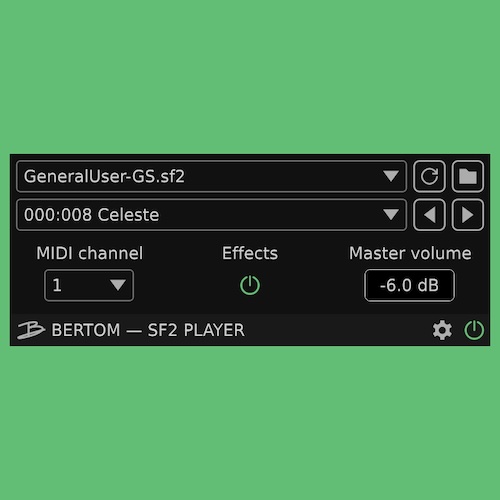Toggle the Effects power switch
The width and height of the screenshot is (500, 500).
[x=250, y=285]
